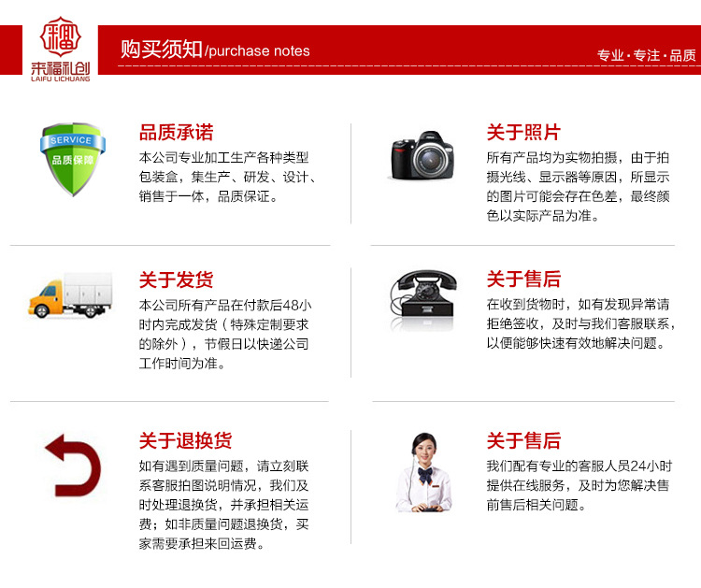The height and width of the screenshot is (588, 701).
Task: Select the 品质承诺 heading
Action: coord(176,133)
